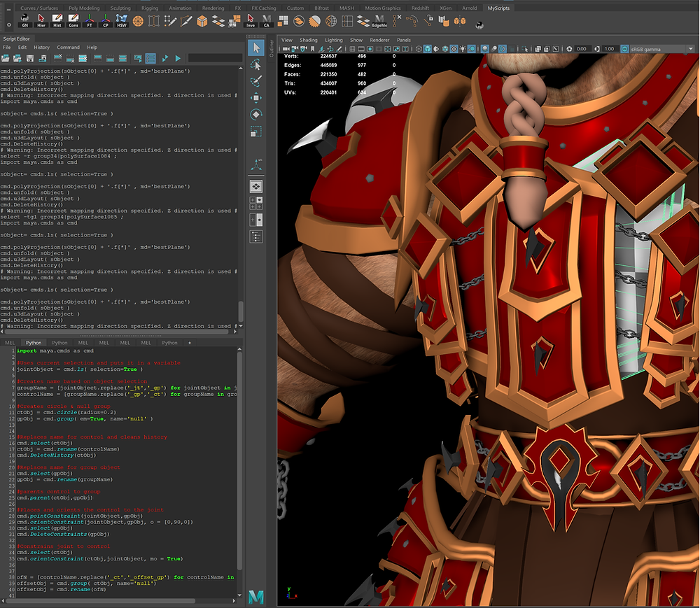
Task: Click the FT shelf button
Action: coord(90,20)
